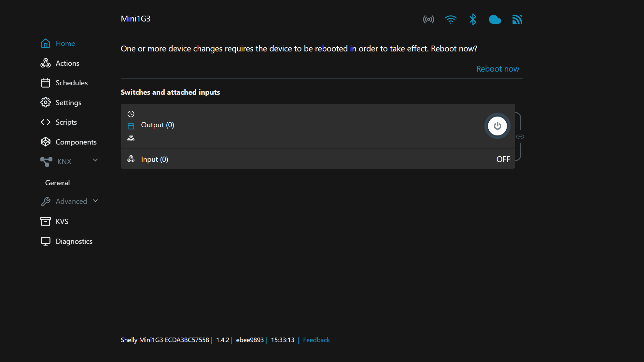Open the Output actions webhook icon
The height and width of the screenshot is (362, 644).
(x=131, y=138)
